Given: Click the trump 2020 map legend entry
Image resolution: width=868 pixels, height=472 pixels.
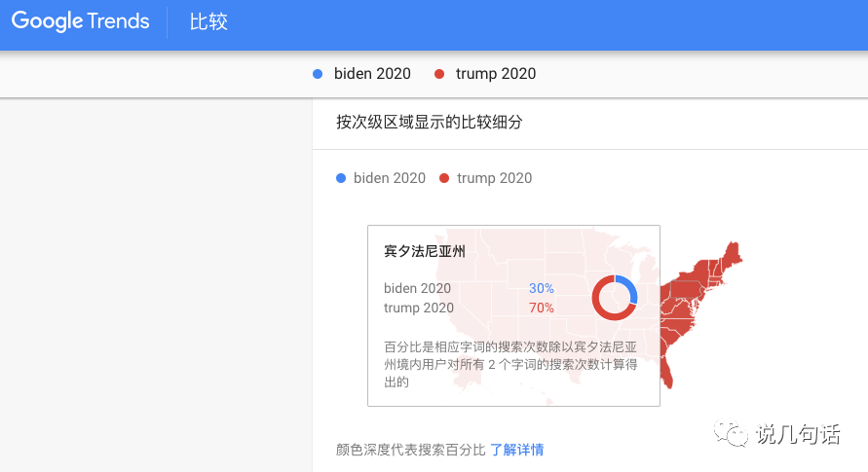Looking at the screenshot, I should [x=494, y=178].
